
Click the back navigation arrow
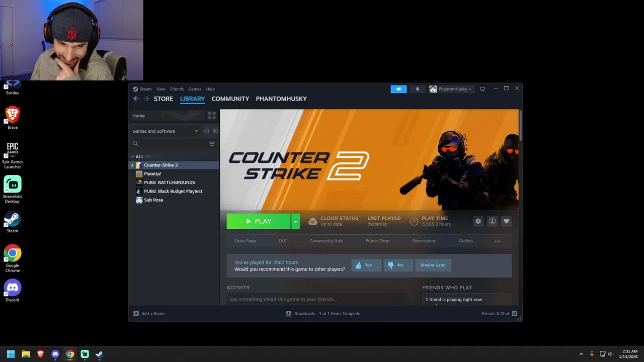coord(136,99)
